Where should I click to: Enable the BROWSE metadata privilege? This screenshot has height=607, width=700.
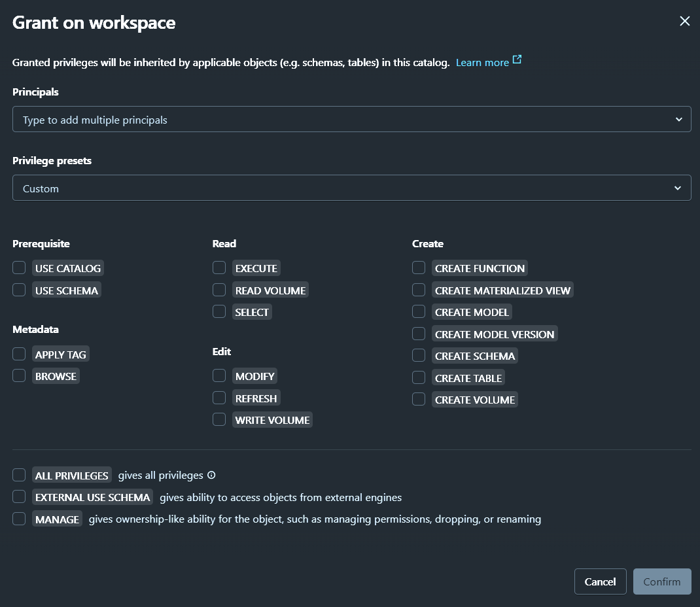pyautogui.click(x=19, y=376)
